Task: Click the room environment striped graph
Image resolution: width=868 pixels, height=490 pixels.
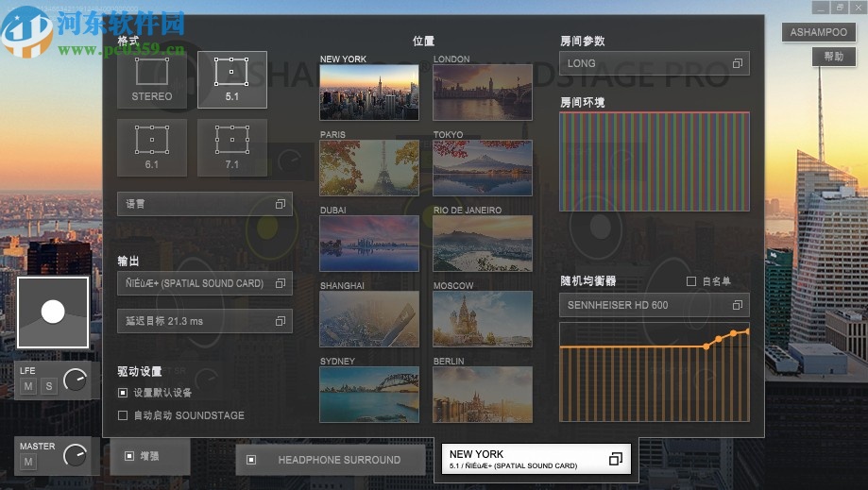Action: click(x=655, y=161)
